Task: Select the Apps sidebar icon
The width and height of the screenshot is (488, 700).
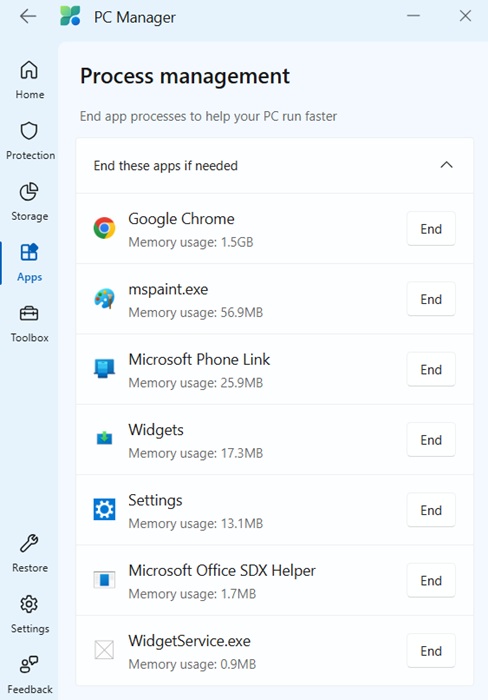Action: (29, 252)
